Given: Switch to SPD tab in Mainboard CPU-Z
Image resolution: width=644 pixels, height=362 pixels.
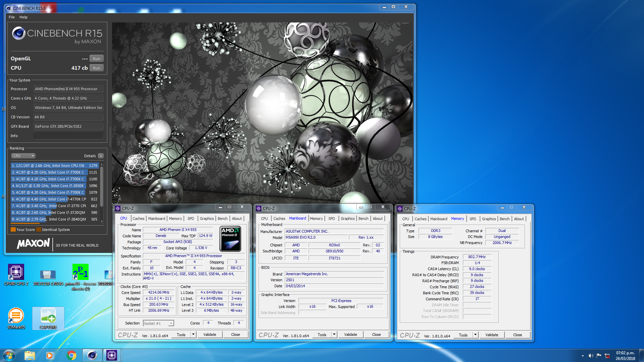Looking at the screenshot, I should point(331,219).
